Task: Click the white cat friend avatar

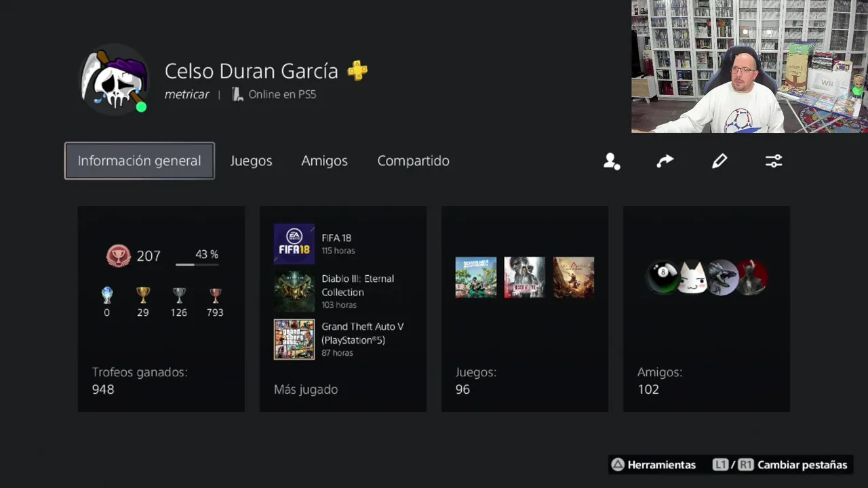Action: click(692, 277)
